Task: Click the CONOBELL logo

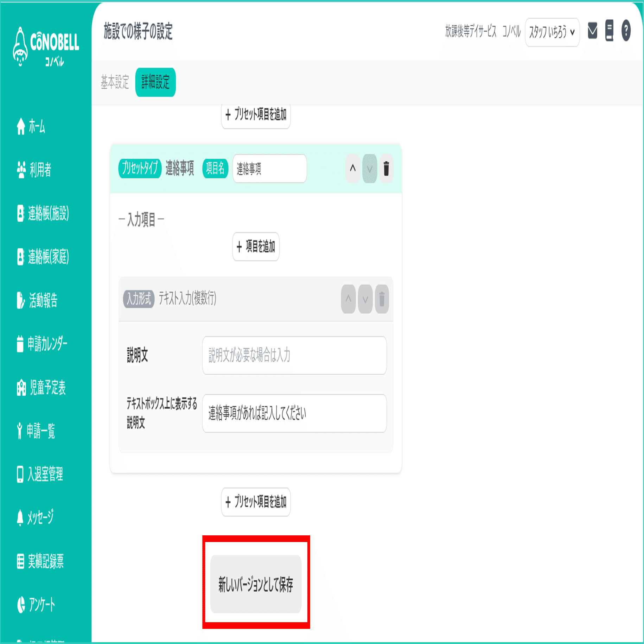Action: tap(46, 47)
